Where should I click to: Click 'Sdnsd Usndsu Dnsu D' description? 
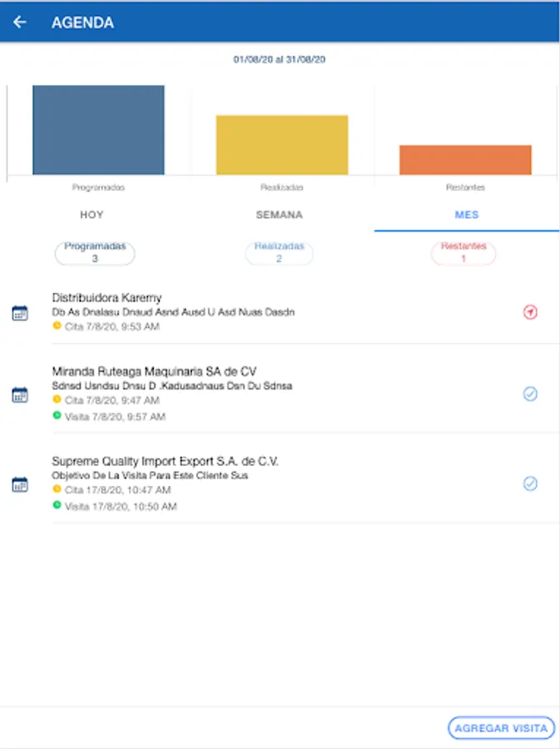click(x=172, y=385)
